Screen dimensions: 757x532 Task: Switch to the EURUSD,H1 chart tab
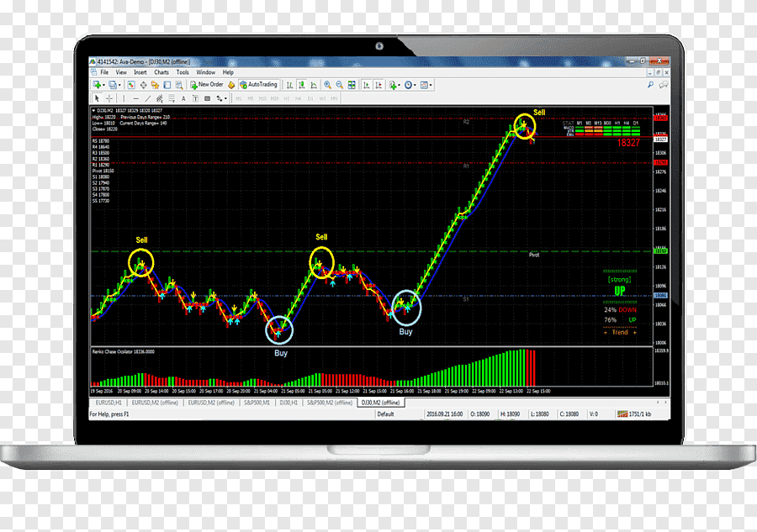pos(109,403)
